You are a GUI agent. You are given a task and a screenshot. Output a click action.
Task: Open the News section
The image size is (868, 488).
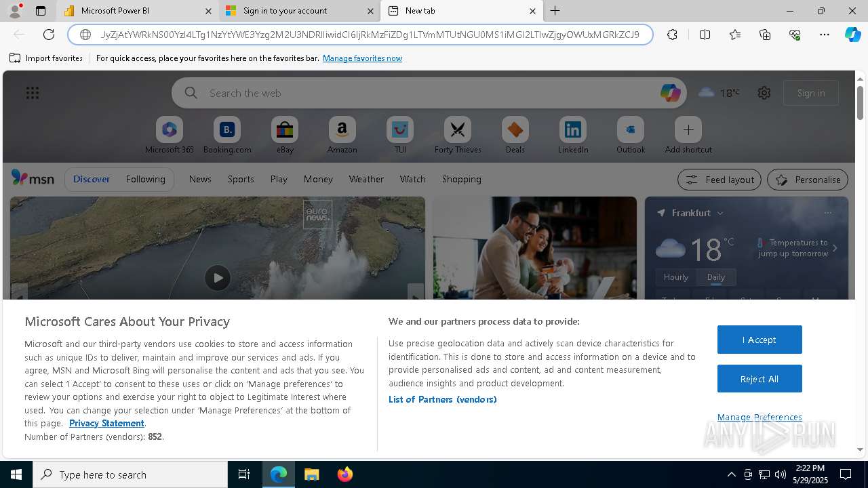coord(200,179)
